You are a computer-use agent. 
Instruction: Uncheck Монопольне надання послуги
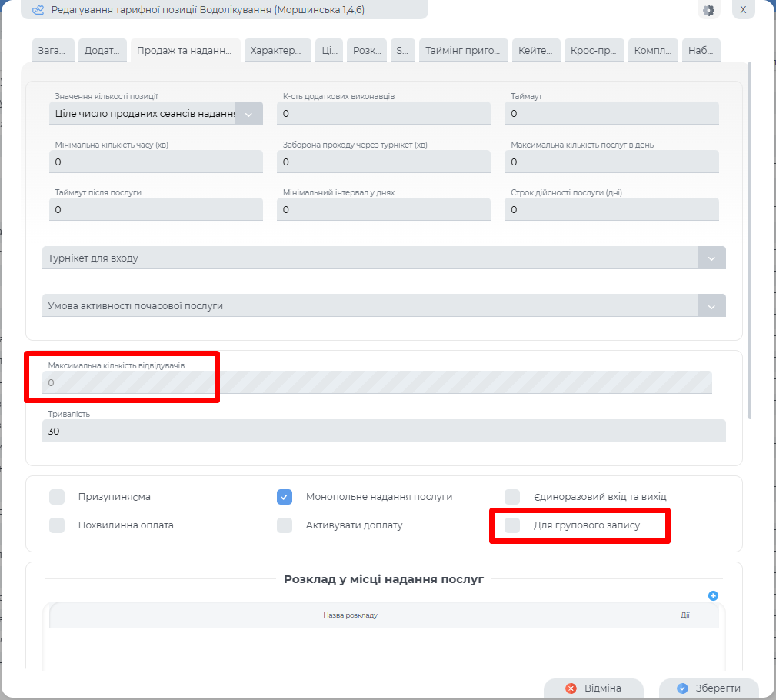coord(285,497)
